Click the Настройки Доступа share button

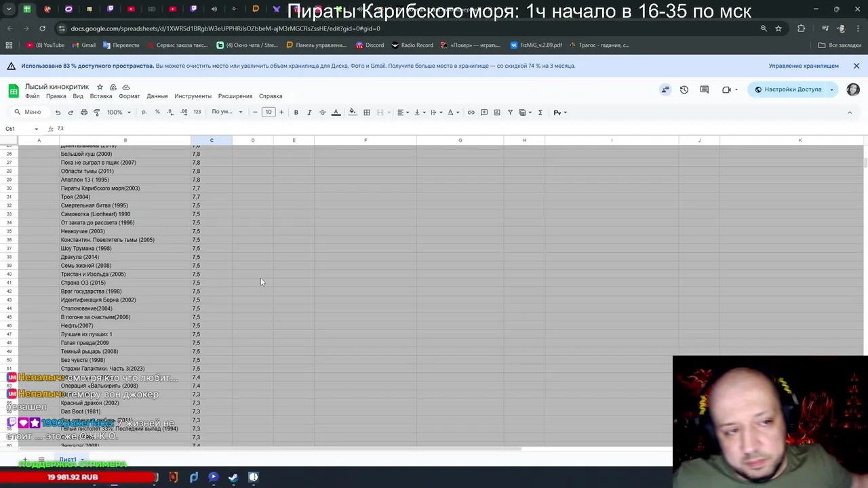point(788,89)
